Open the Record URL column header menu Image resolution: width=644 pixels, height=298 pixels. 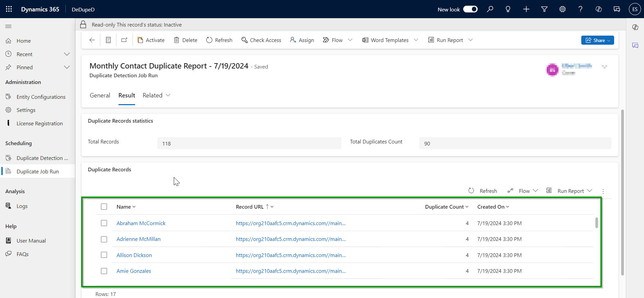[272, 207]
